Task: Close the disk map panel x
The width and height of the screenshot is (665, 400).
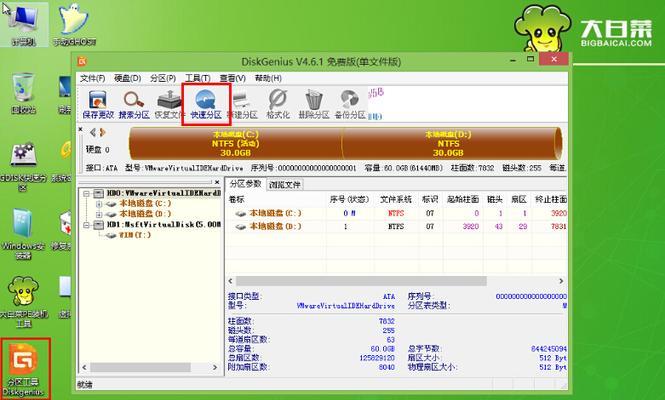Action: click(81, 129)
